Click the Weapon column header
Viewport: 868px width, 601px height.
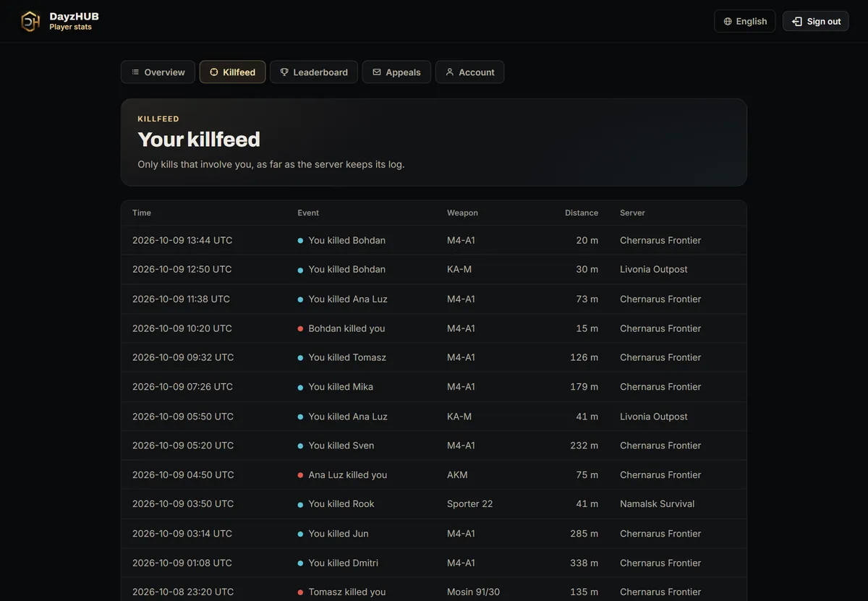462,213
